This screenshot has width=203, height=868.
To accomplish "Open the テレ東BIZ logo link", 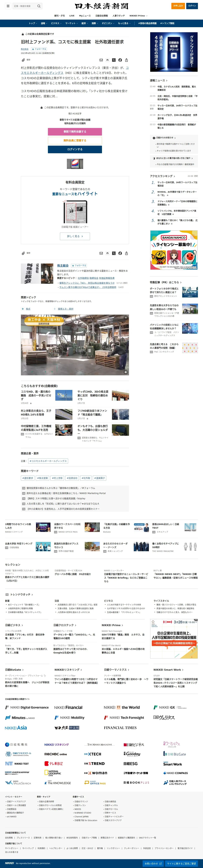I will tap(53, 764).
